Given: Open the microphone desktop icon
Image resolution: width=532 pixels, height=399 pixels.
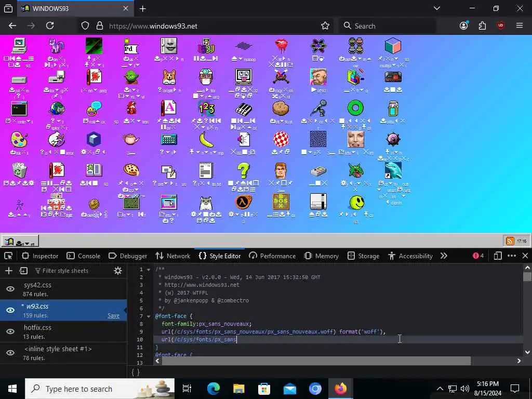Looking at the screenshot, I should pyautogui.click(x=318, y=108).
